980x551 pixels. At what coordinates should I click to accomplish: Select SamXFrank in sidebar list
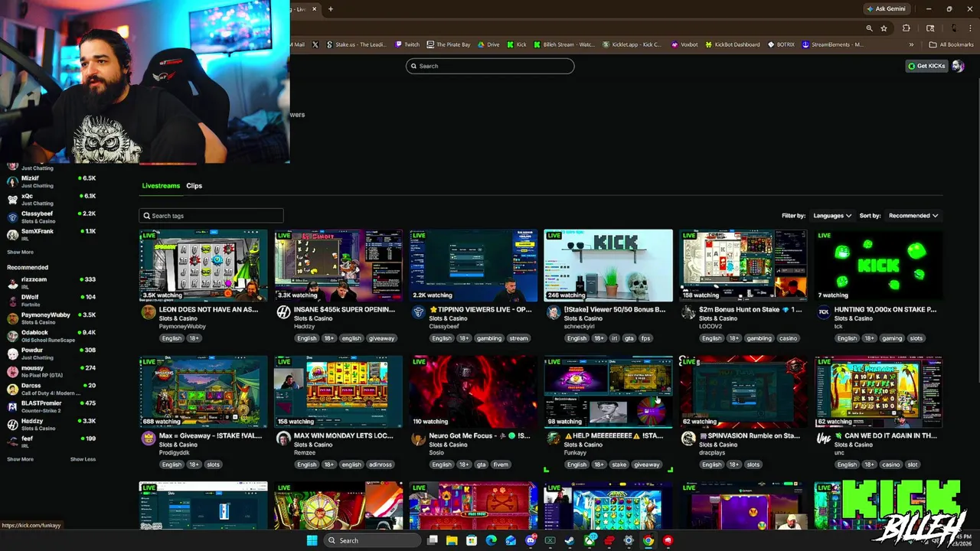coord(51,234)
